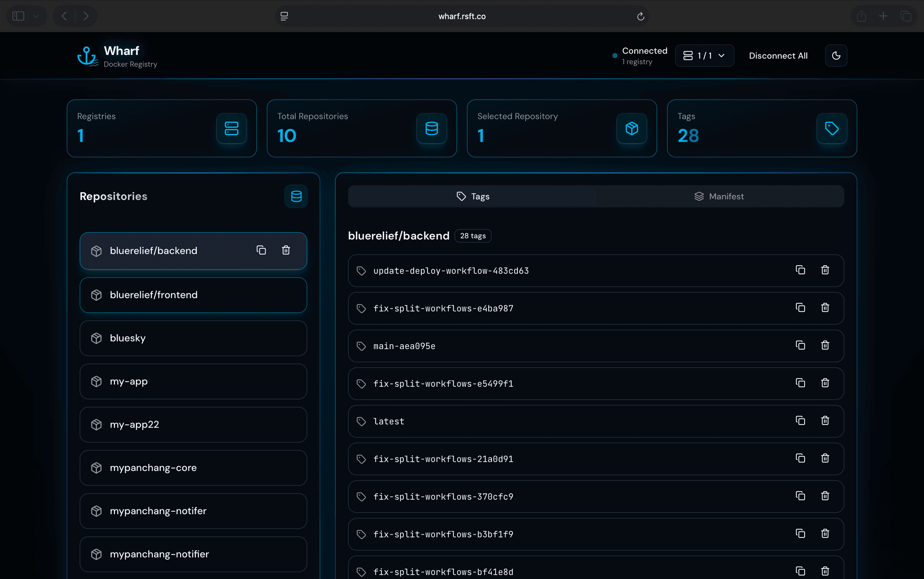The image size is (924, 579).
Task: Delete the bluerelief/backend repository
Action: 286,250
